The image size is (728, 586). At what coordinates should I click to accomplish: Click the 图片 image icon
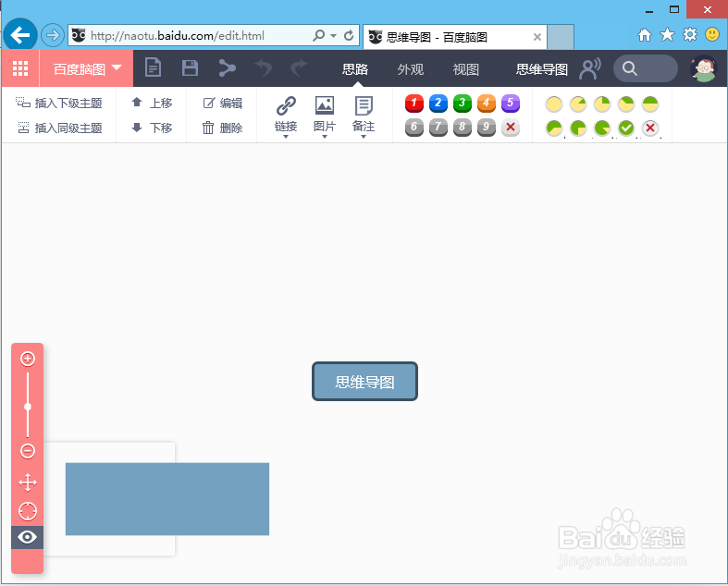325,105
